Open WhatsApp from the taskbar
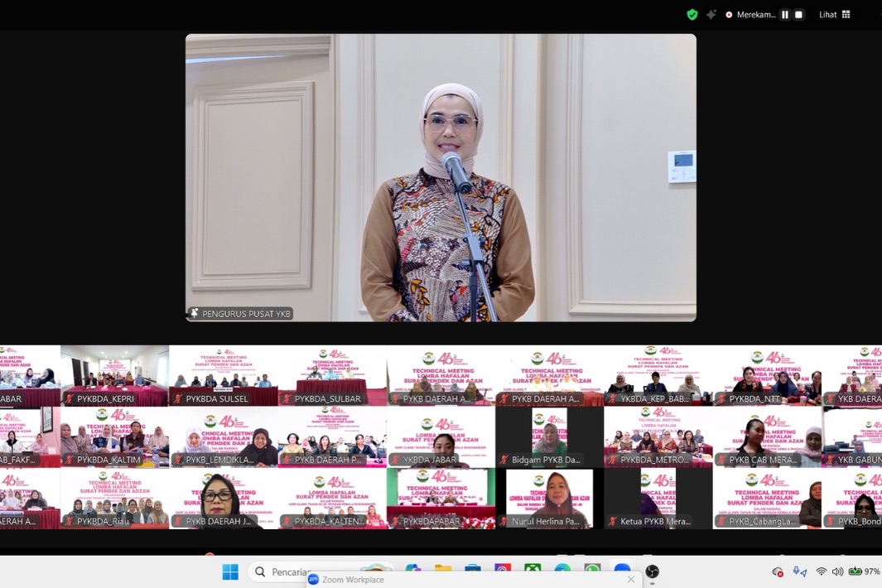The image size is (882, 588). tap(592, 571)
